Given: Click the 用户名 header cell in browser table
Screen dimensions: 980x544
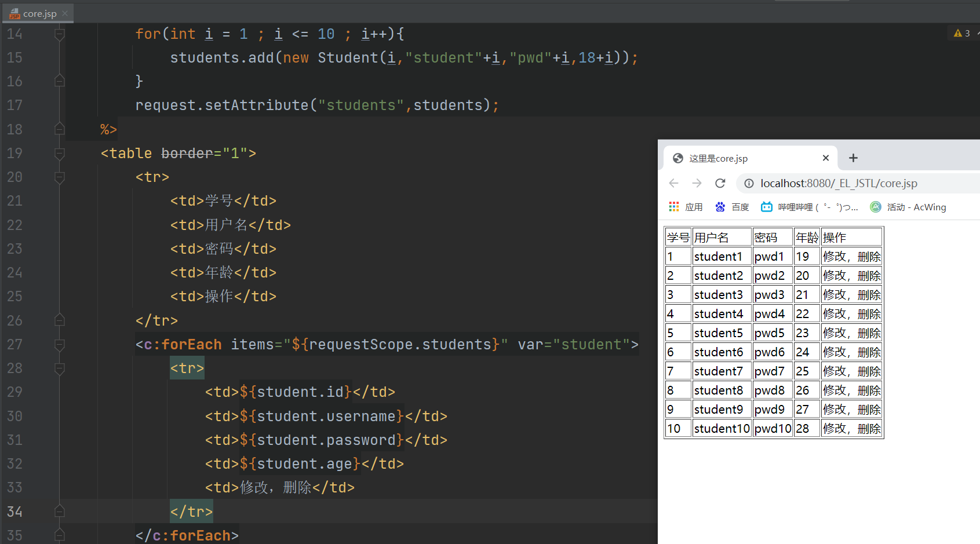Looking at the screenshot, I should (x=722, y=238).
